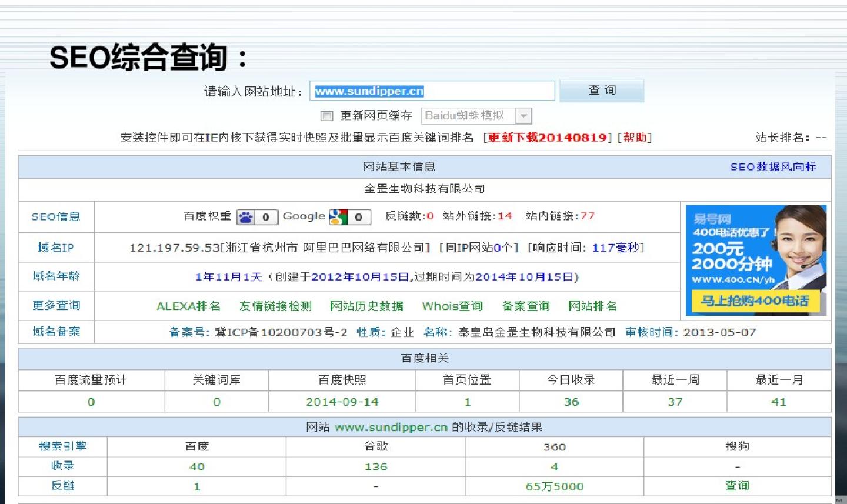The width and height of the screenshot is (847, 504).
Task: Click the 查询 search button
Action: click(x=601, y=91)
